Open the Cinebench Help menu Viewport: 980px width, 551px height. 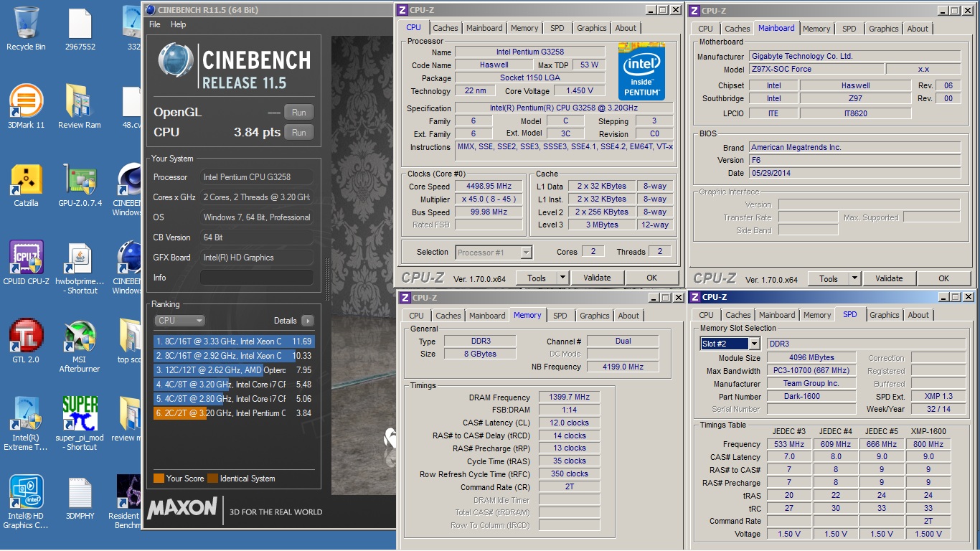(x=179, y=24)
